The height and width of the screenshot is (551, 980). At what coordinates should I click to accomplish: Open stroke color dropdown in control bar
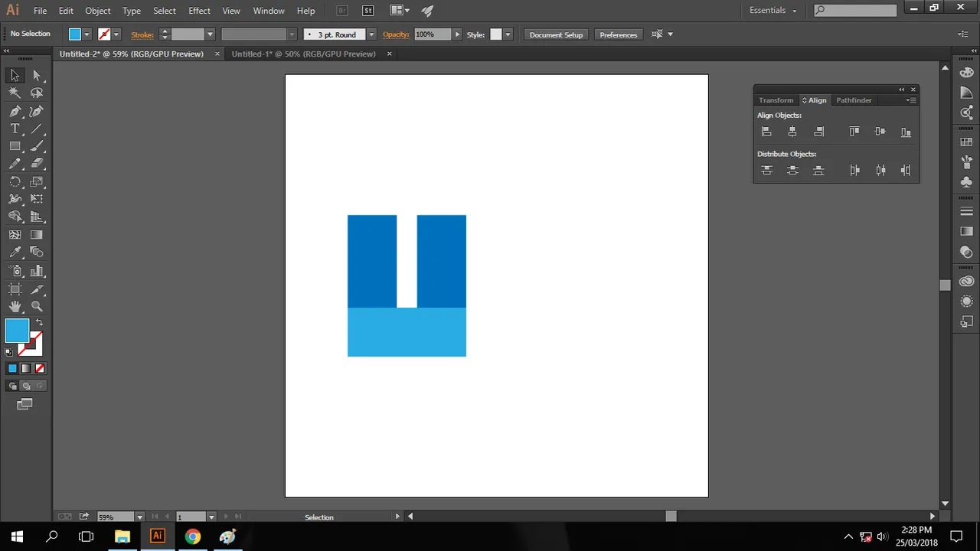tap(116, 34)
